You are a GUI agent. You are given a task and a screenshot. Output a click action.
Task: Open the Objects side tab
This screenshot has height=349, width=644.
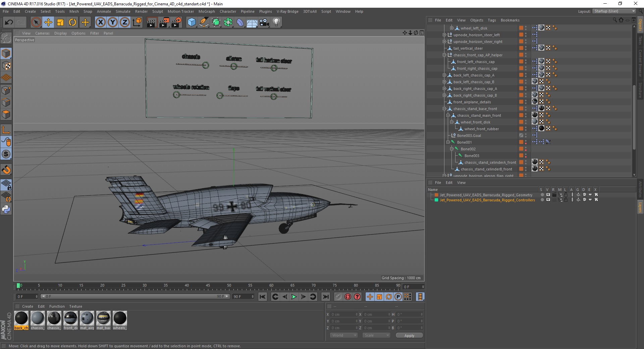(640, 24)
